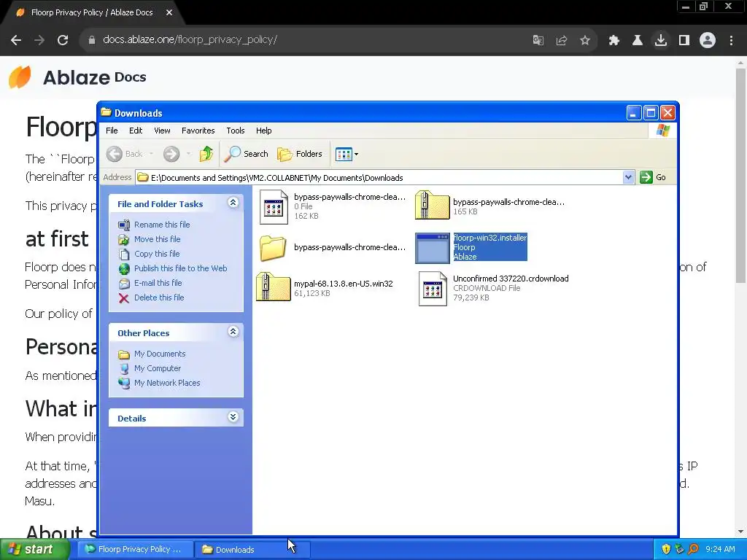Image resolution: width=747 pixels, height=560 pixels.
Task: Close the Floorp Privacy Policy tab
Action: pos(169,12)
